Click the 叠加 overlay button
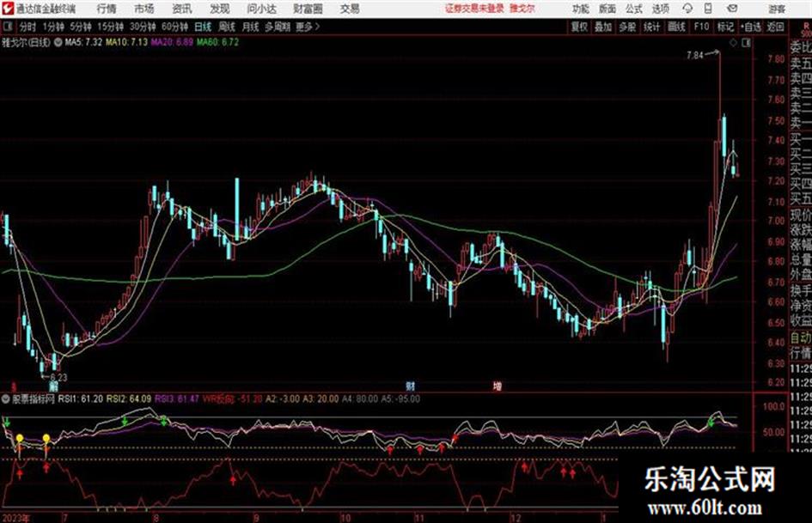Image resolution: width=812 pixels, height=523 pixels. (x=603, y=27)
